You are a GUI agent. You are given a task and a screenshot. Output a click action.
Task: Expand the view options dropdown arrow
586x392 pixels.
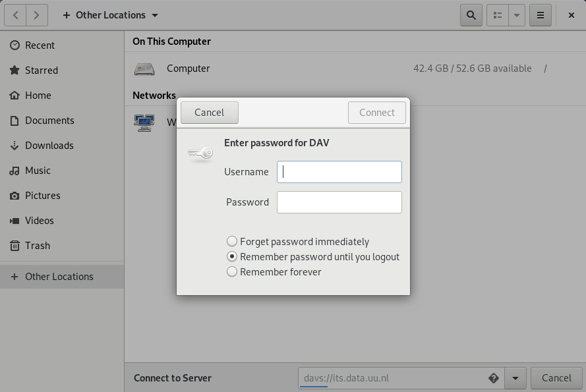coord(516,15)
